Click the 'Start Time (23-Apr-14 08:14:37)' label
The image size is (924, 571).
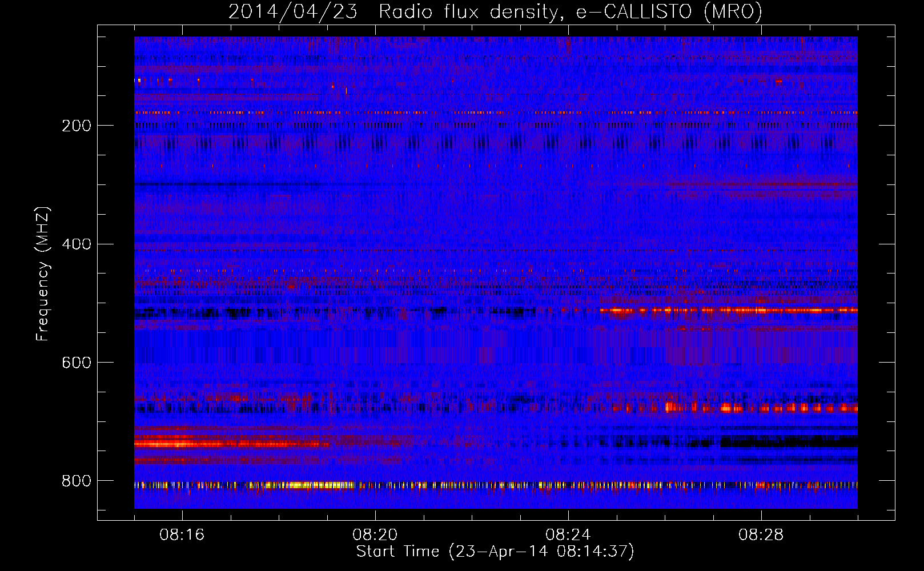click(495, 552)
